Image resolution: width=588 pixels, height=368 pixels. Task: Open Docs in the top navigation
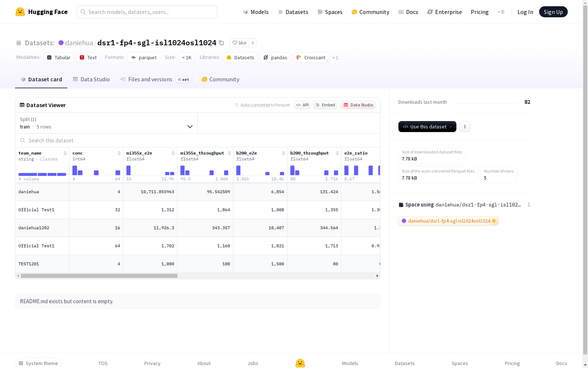tap(408, 12)
